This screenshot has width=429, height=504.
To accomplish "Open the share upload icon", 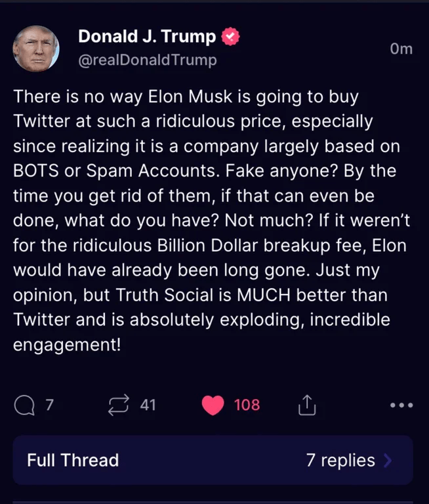I will click(307, 406).
